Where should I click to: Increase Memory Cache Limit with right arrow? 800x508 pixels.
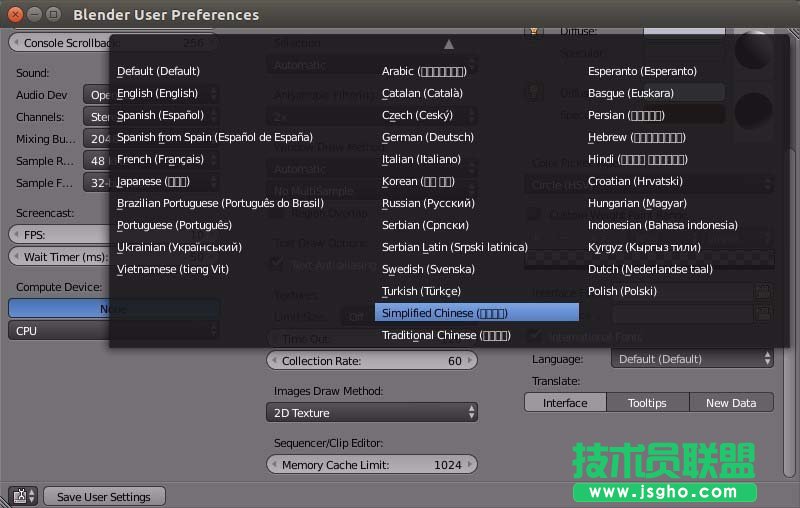[x=470, y=465]
